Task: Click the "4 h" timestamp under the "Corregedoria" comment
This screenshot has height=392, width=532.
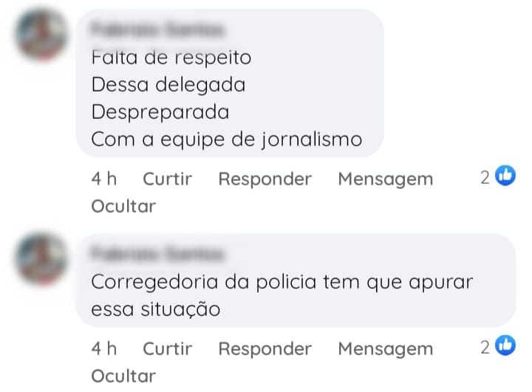Action: (104, 348)
